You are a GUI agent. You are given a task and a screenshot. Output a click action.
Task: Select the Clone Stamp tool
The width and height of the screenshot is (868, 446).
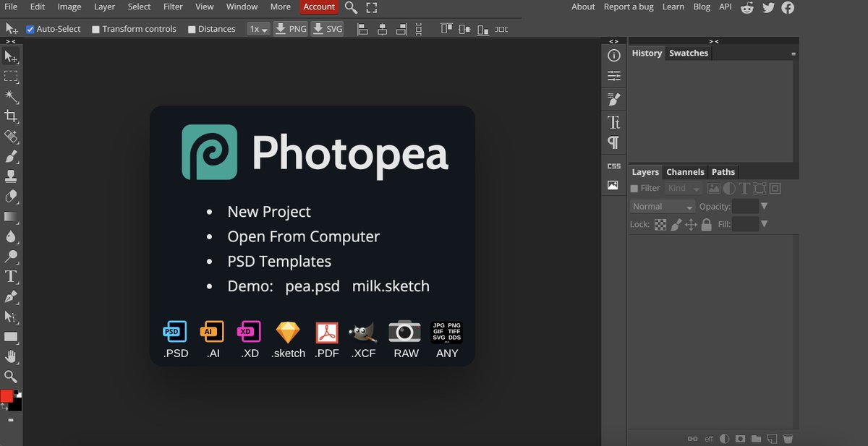click(11, 176)
